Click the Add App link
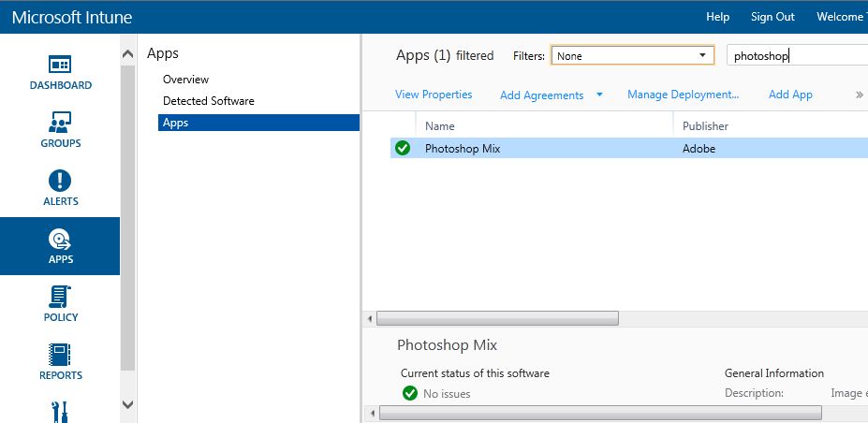868x423 pixels. (x=790, y=95)
